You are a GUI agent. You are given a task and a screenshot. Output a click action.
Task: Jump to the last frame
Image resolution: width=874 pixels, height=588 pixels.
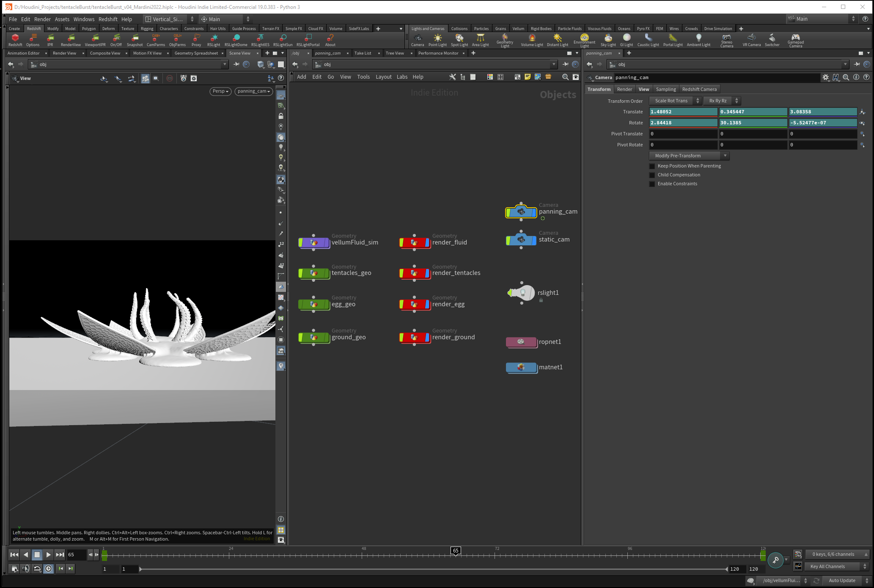click(60, 555)
